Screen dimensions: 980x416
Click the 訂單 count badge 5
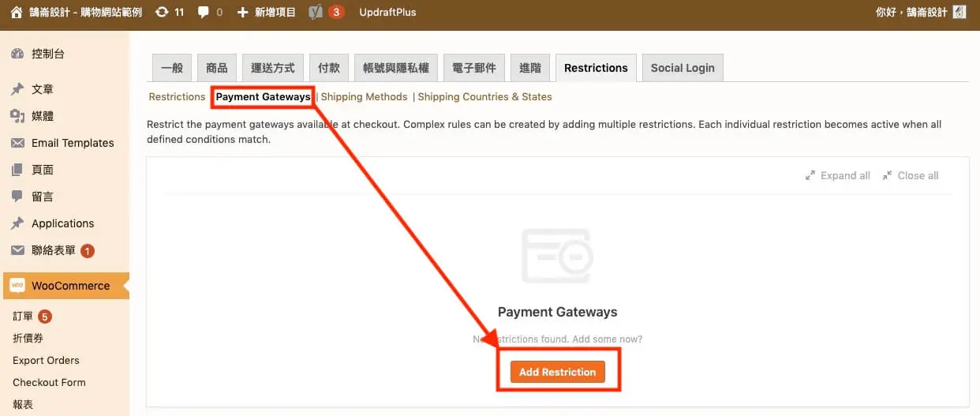[x=45, y=317]
